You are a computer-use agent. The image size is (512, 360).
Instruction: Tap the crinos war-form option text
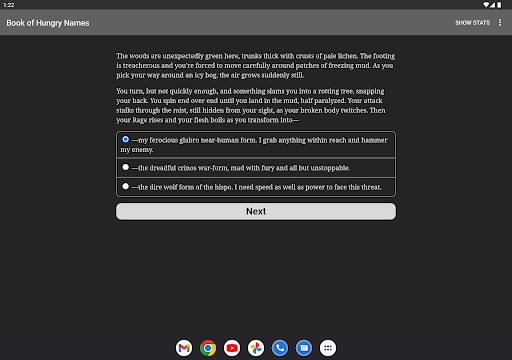[x=241, y=168]
